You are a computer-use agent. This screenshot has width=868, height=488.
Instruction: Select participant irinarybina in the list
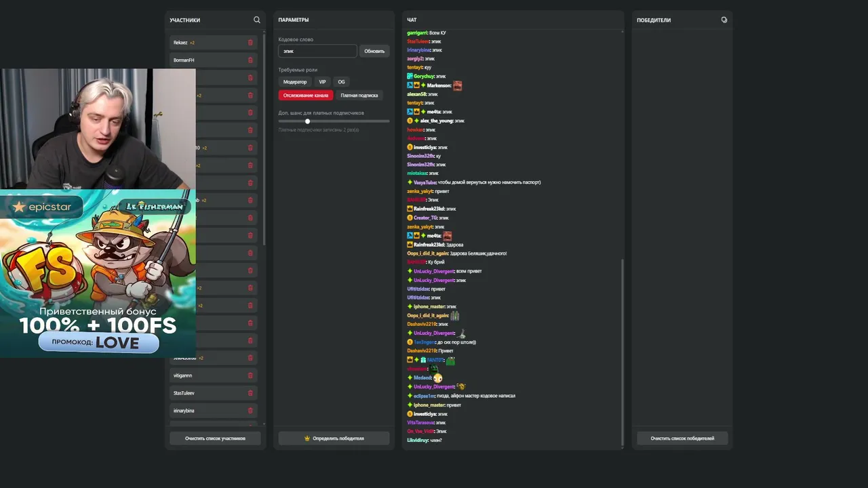pyautogui.click(x=214, y=411)
